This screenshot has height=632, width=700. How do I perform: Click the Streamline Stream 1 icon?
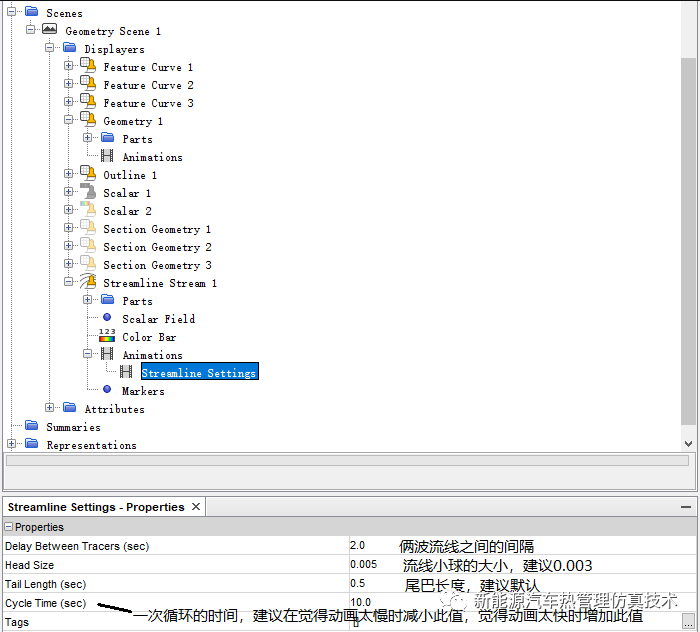[x=88, y=281]
